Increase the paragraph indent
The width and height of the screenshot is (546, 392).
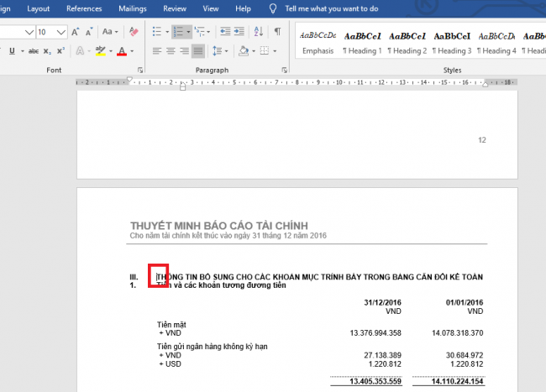tap(238, 32)
